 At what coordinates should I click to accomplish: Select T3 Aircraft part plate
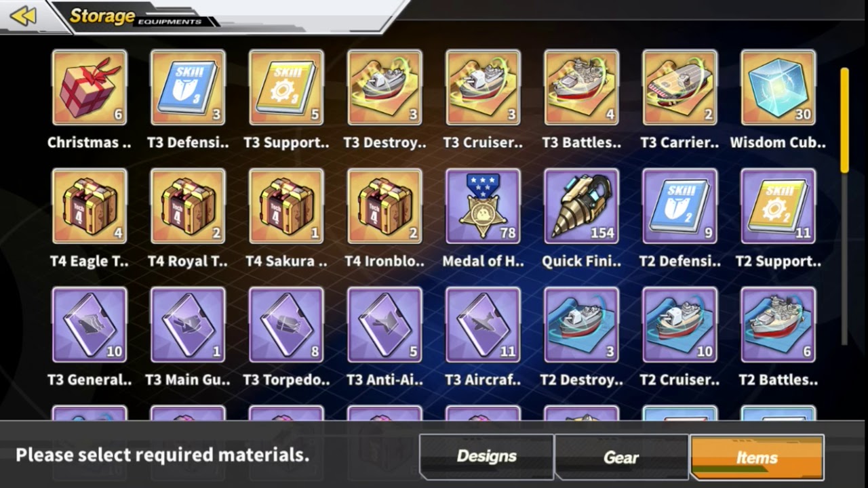[x=483, y=325]
